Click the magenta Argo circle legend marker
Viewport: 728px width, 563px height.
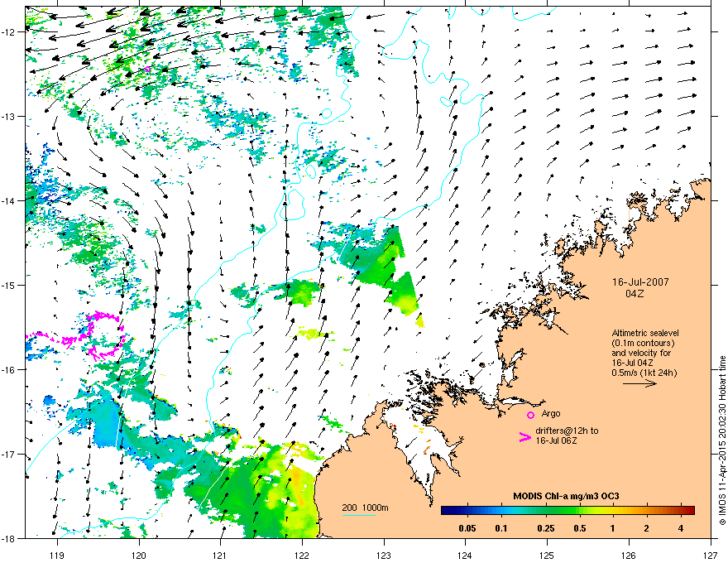(530, 415)
